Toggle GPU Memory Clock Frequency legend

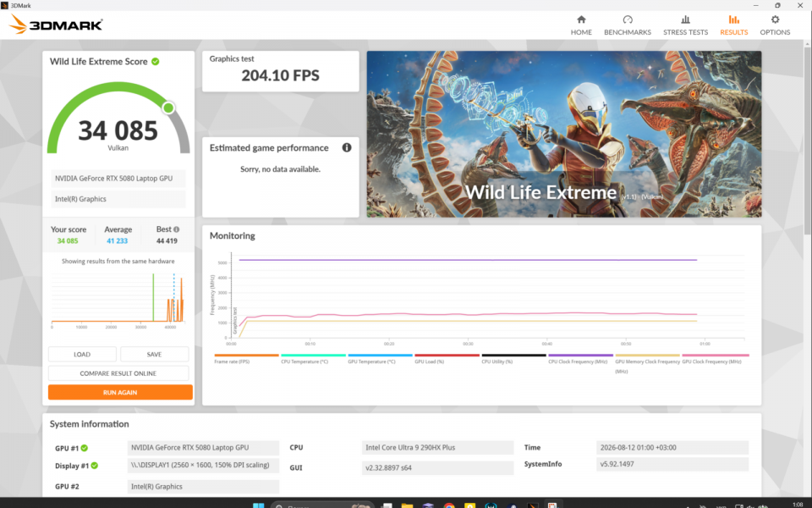(x=647, y=363)
